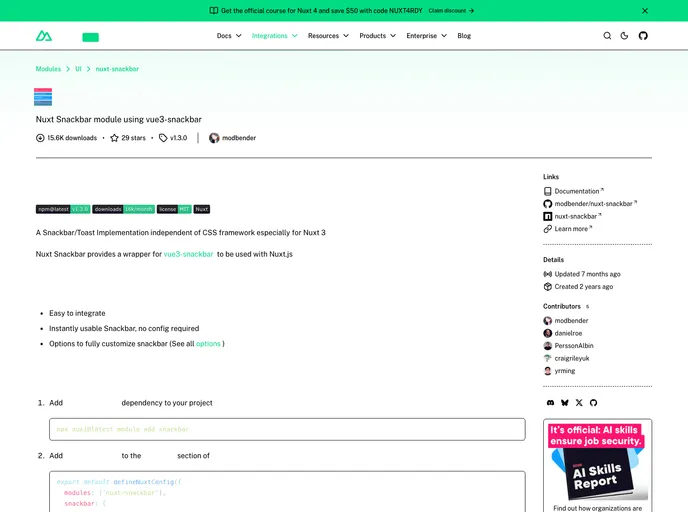
Task: Click yrming avatar icon
Action: (x=548, y=371)
